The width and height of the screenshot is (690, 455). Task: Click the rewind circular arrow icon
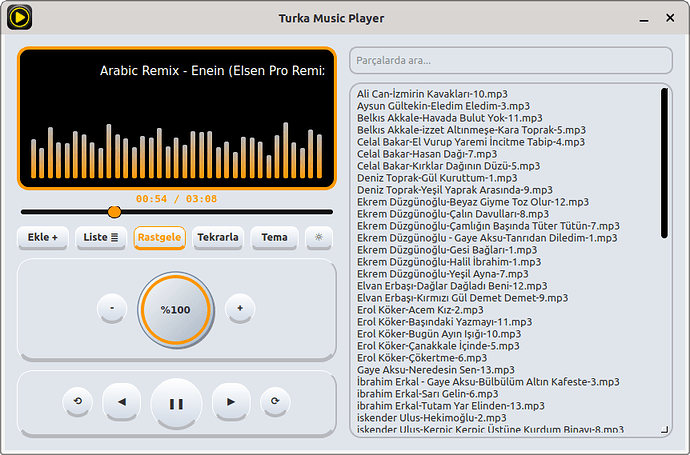click(x=77, y=402)
